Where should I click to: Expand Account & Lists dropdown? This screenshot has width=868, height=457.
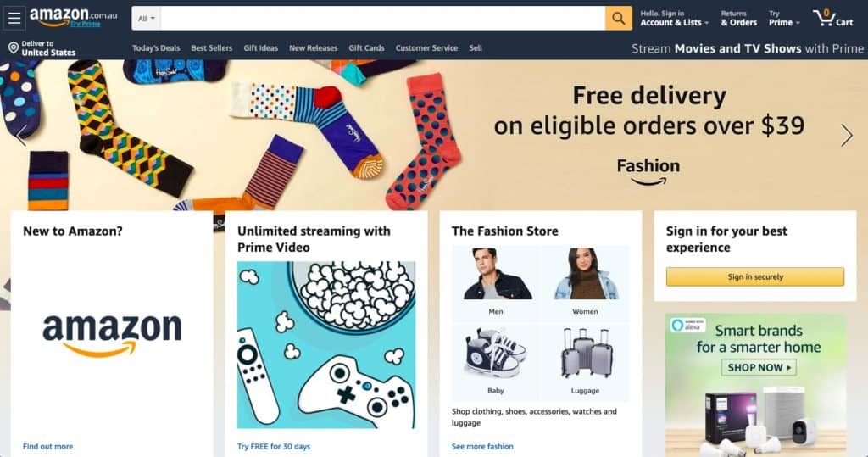pos(674,19)
